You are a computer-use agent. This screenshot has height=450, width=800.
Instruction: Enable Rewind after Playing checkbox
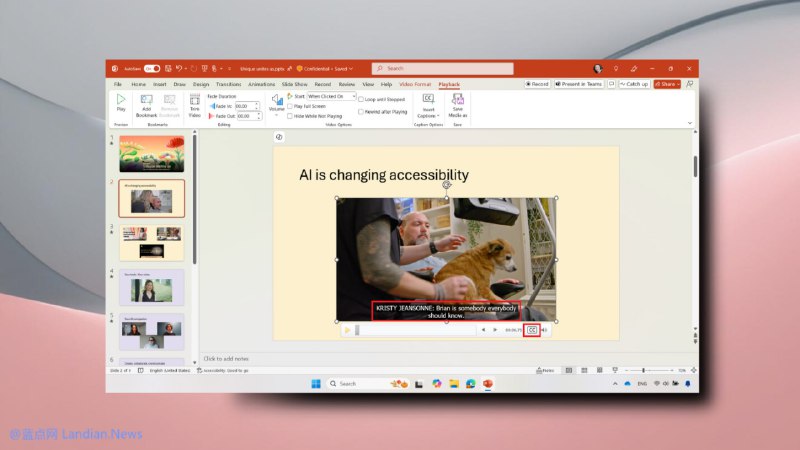coord(361,112)
